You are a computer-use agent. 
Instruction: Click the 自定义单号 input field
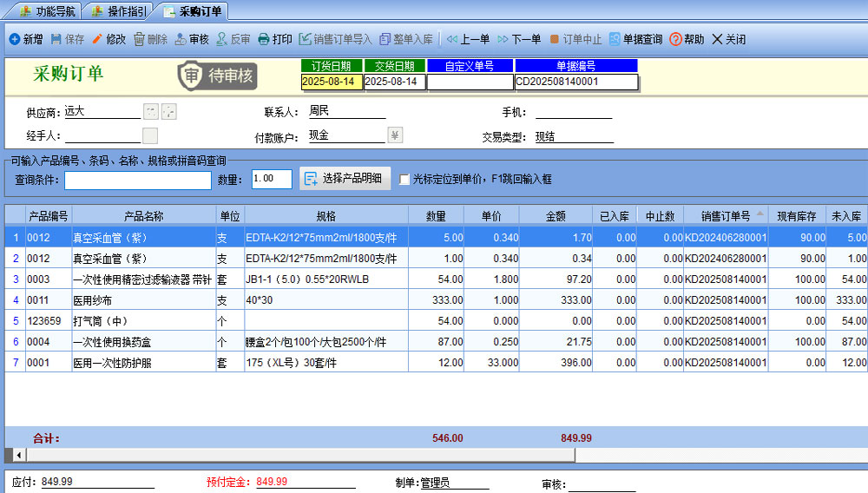(470, 82)
